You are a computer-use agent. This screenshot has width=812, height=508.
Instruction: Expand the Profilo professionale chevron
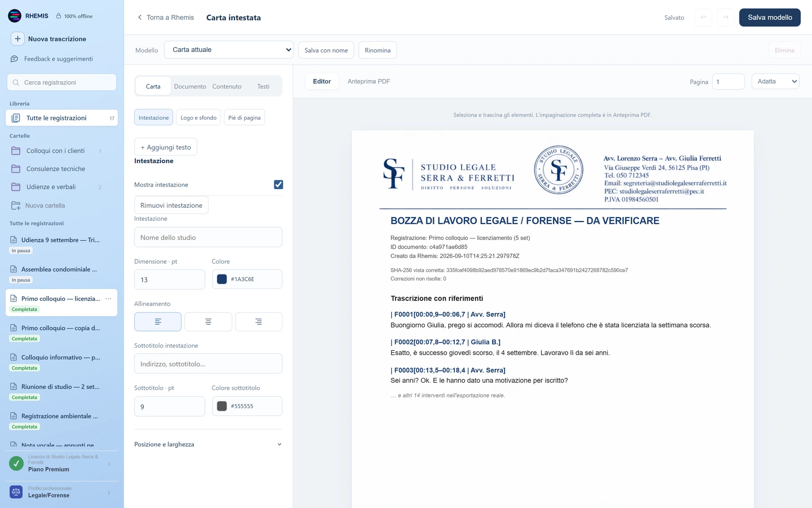(109, 493)
